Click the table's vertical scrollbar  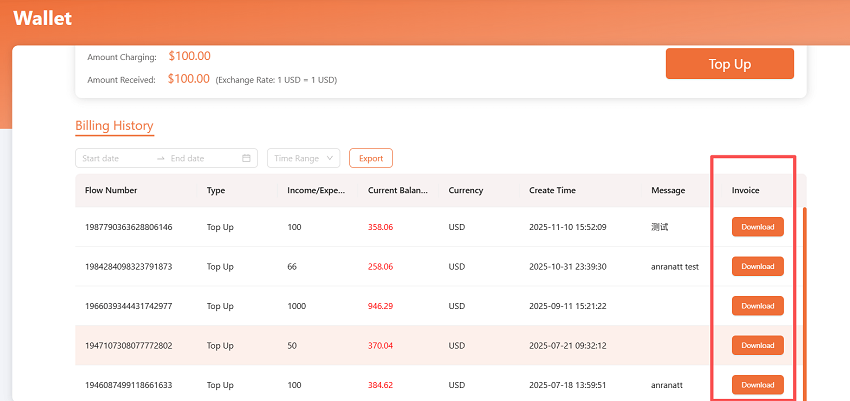(804, 300)
